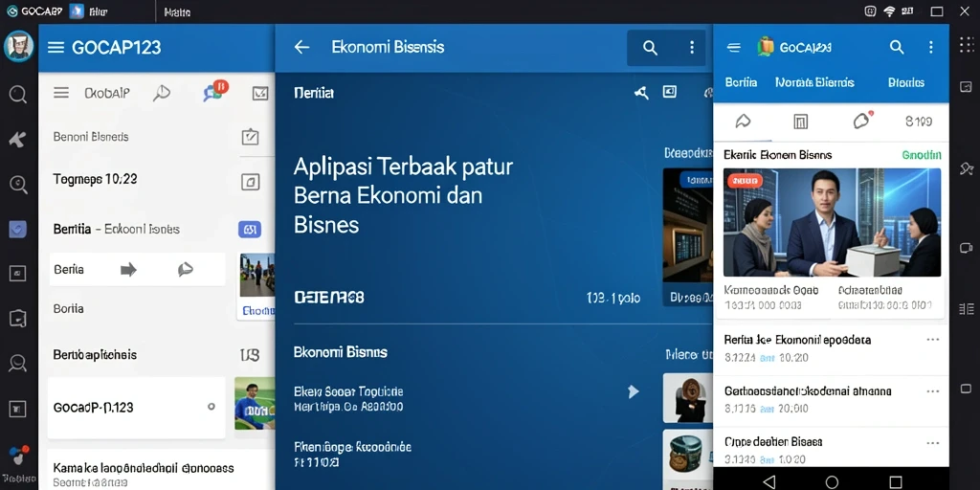Open the Benoni Bisneds entry

[91, 136]
